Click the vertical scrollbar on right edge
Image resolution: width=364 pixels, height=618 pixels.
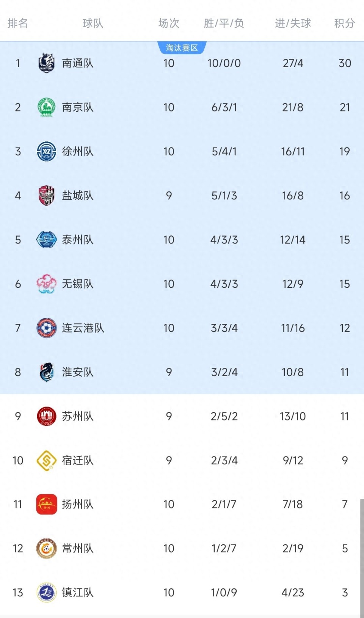point(362,557)
